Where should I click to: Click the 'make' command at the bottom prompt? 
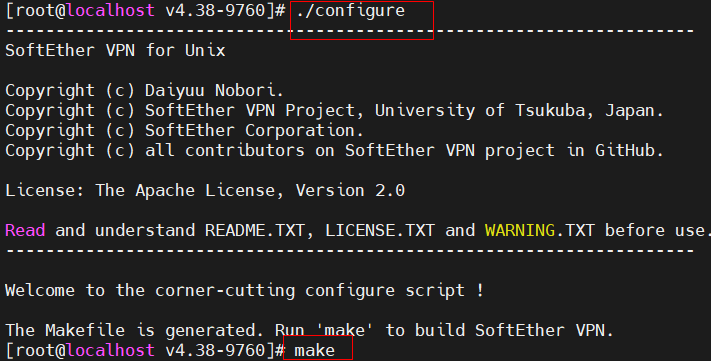(314, 350)
